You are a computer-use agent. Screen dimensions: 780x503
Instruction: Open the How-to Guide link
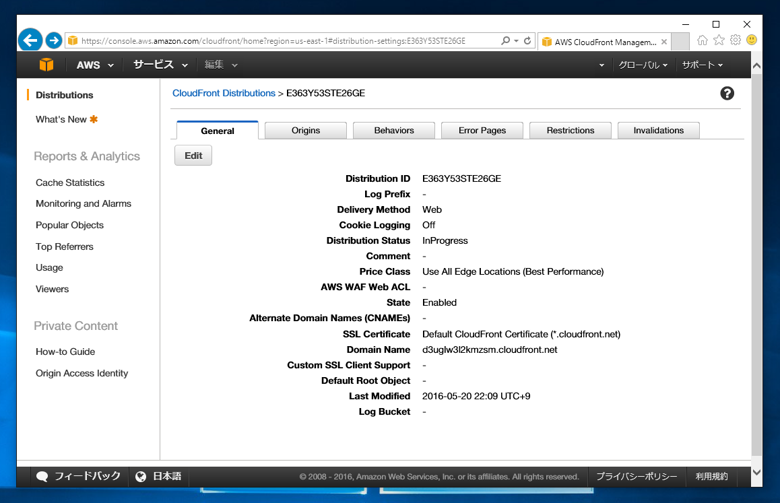(65, 351)
